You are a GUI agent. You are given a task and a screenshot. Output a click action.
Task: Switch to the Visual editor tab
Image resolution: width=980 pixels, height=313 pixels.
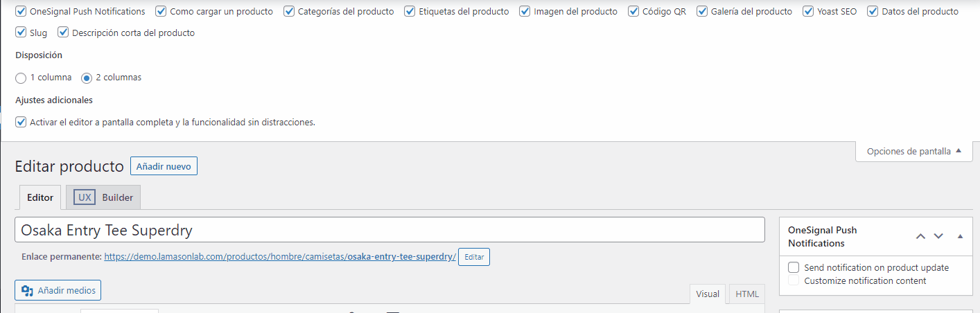tap(708, 294)
